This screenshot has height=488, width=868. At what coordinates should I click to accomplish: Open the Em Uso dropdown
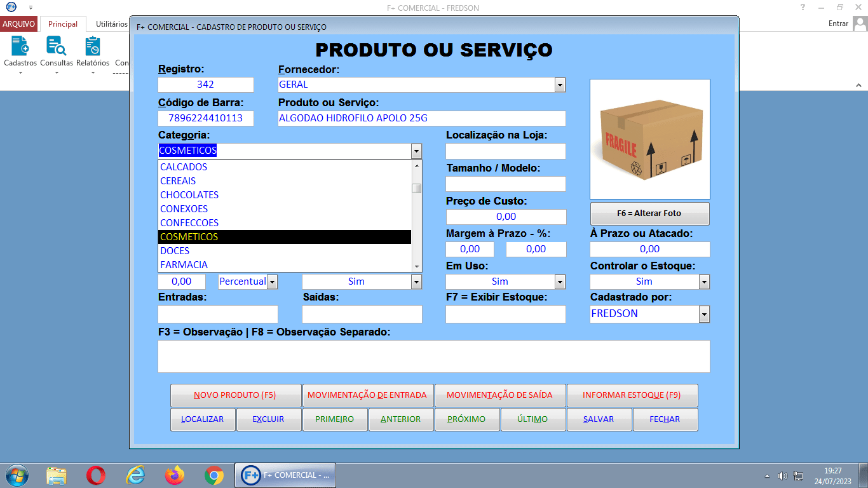click(560, 281)
